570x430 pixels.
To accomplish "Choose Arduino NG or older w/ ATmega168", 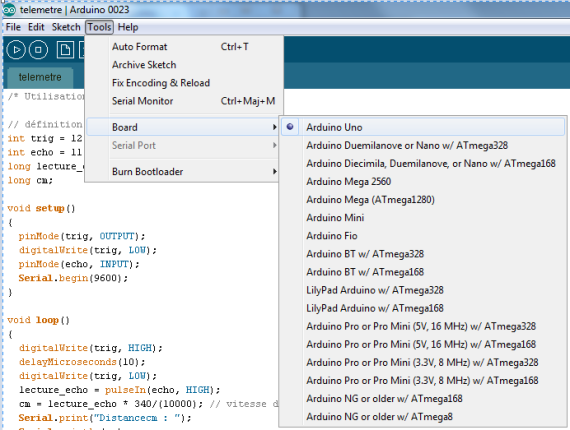I will click(x=423, y=399).
